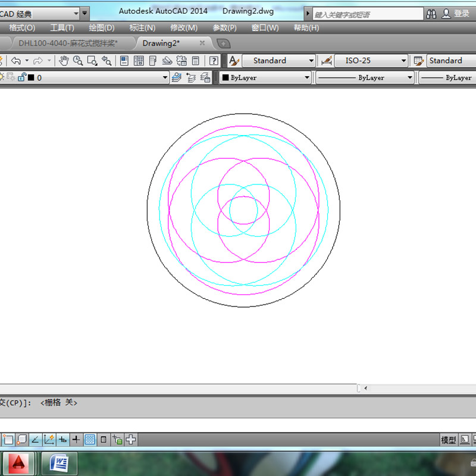Image resolution: width=476 pixels, height=476 pixels.
Task: Open the 参数(P) menu
Action: [224, 28]
